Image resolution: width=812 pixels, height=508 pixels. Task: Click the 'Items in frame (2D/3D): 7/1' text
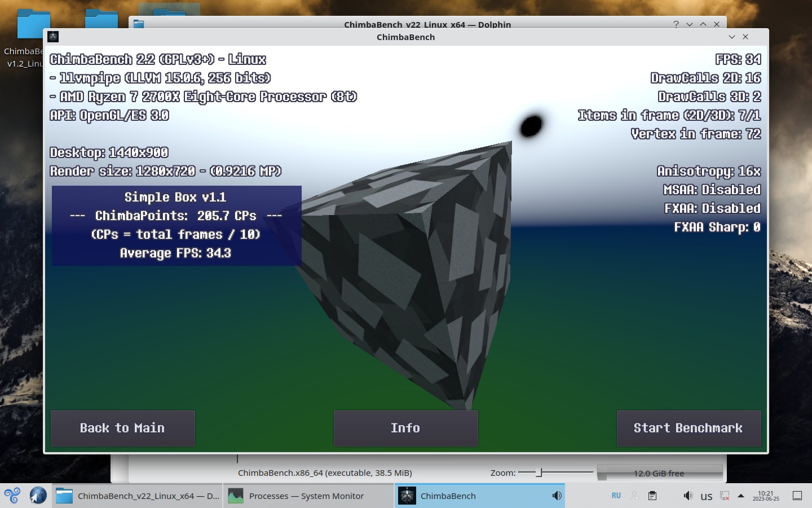click(669, 115)
